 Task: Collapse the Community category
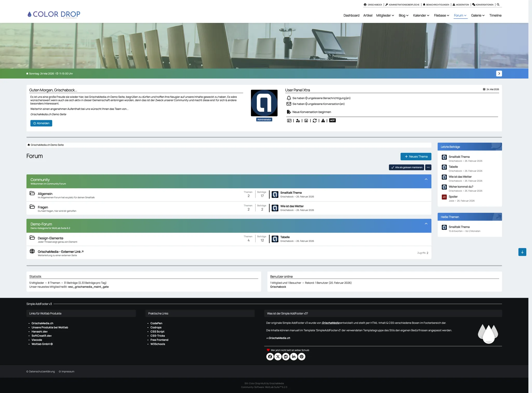tap(426, 179)
